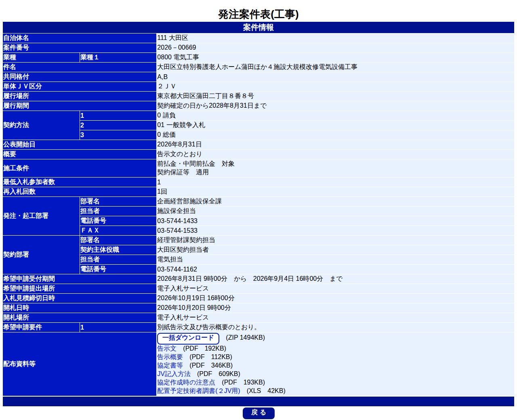Click the 入札見積締切日時 label
This screenshot has height=420, width=517.
pyautogui.click(x=29, y=298)
